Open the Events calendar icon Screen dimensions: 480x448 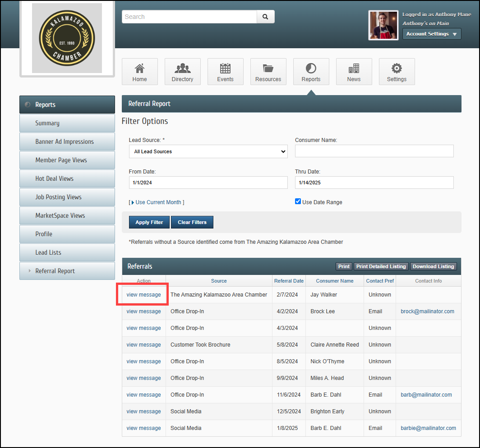pos(225,69)
